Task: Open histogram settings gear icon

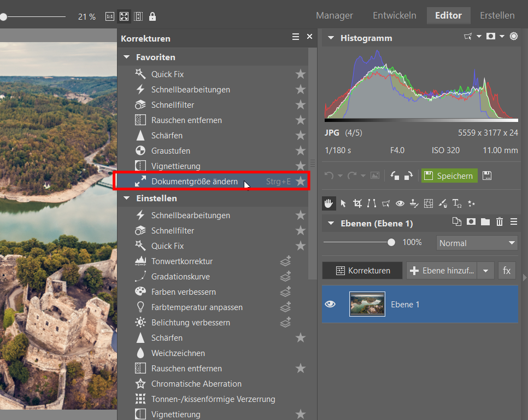Action: (514, 37)
